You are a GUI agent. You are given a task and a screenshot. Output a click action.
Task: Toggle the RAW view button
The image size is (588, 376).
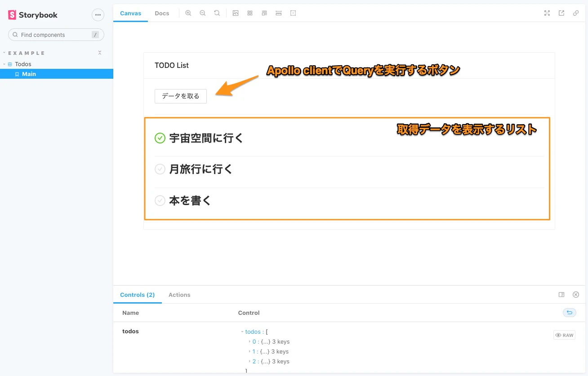564,335
